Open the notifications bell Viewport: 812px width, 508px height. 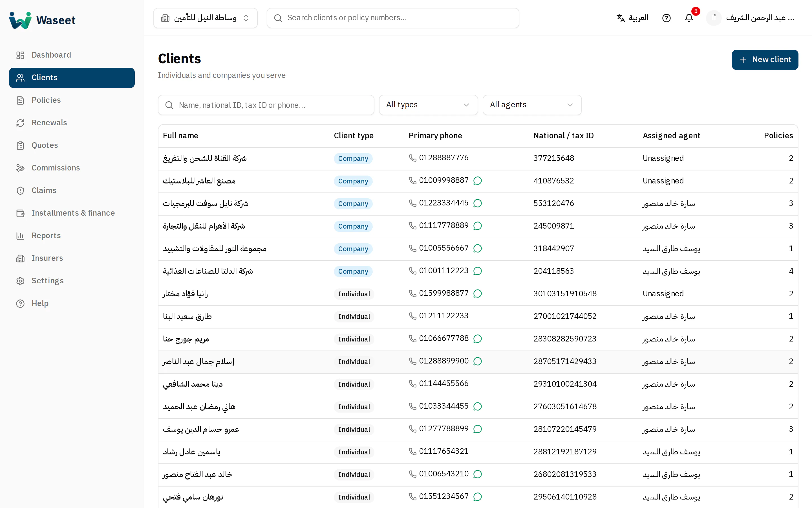click(x=689, y=18)
